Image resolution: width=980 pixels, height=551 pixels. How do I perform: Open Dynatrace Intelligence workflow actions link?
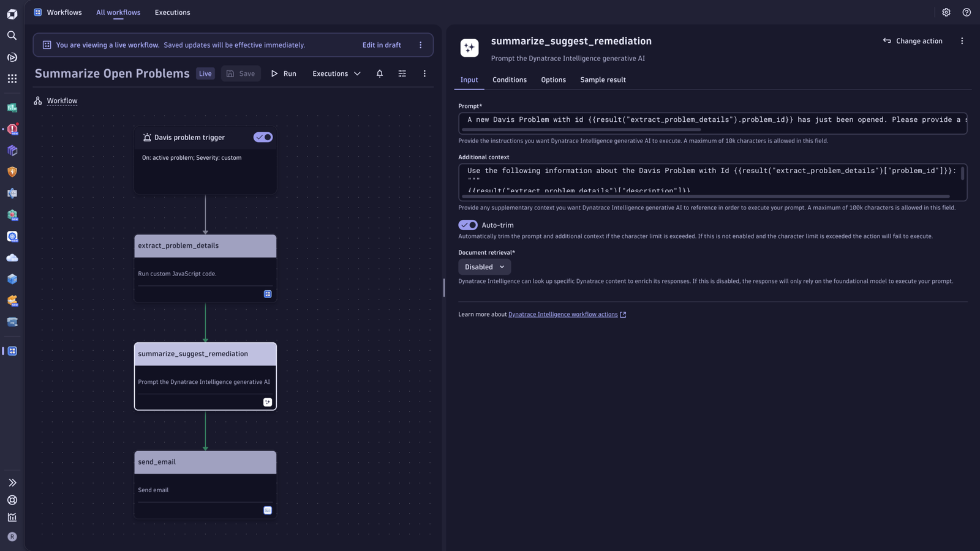click(x=563, y=315)
